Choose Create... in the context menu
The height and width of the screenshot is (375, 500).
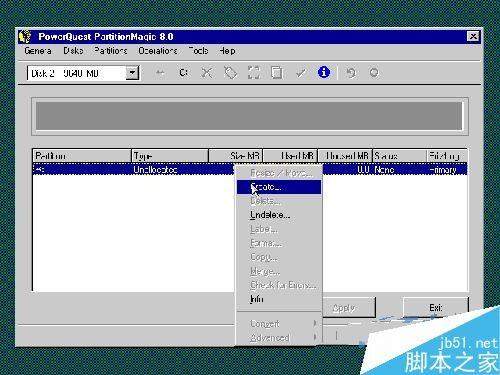click(279, 187)
